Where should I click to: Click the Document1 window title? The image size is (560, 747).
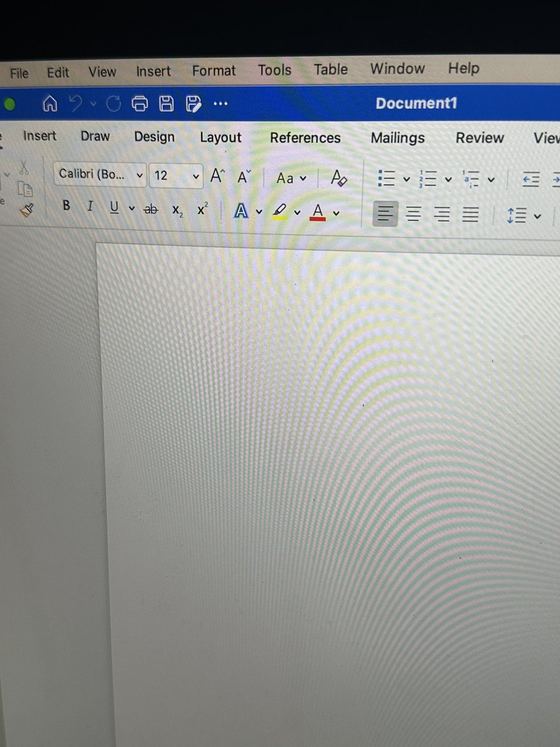[416, 103]
